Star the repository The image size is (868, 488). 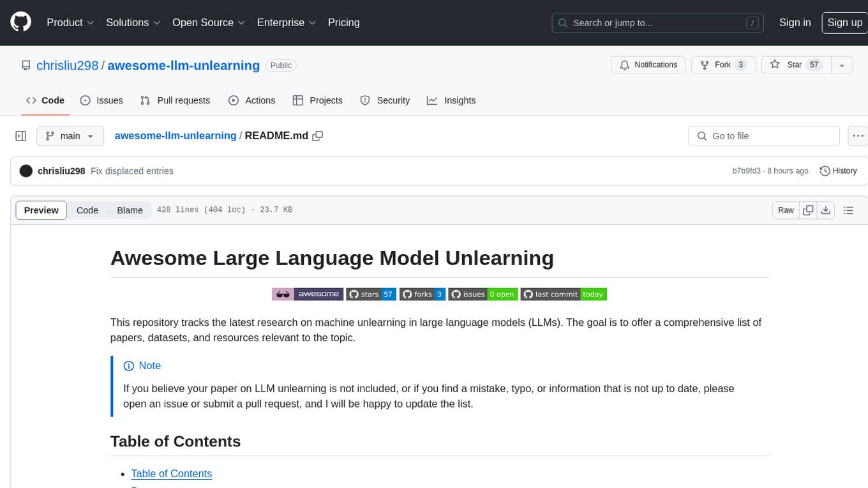(796, 65)
